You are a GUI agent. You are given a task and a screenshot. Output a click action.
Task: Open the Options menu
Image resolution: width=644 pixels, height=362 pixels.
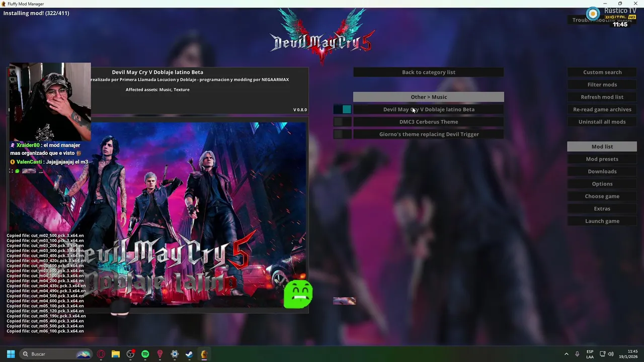click(602, 184)
